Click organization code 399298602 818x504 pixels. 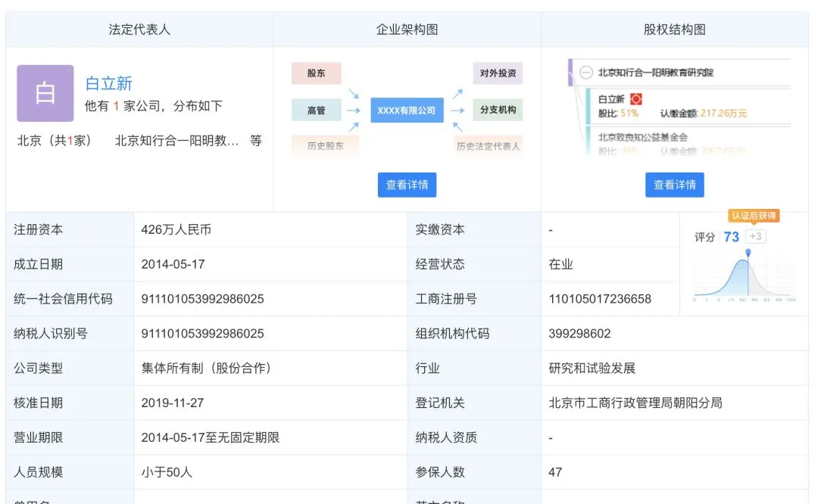pos(579,334)
